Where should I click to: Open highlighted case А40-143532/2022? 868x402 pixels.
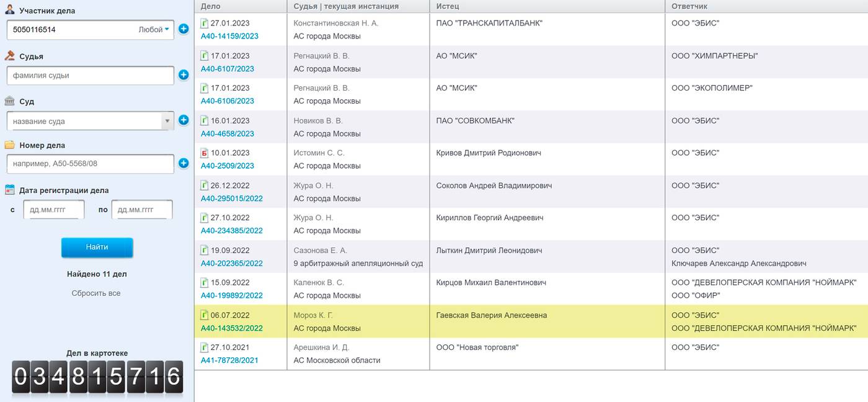[232, 328]
